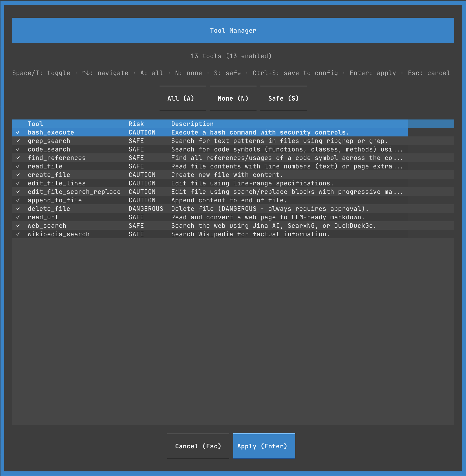
Task: Toggle the read_file checkbox
Action: coord(18,166)
